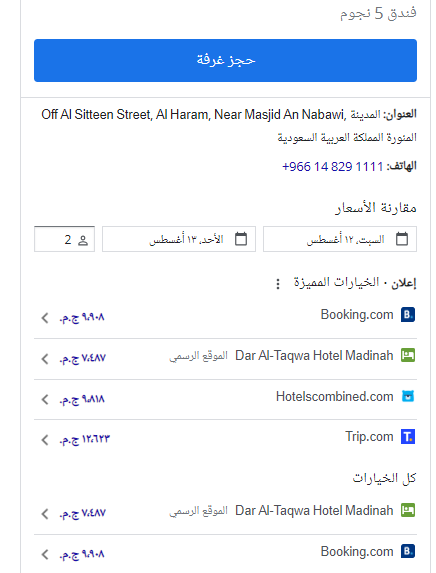This screenshot has height=573, width=436.
Task: Expand the Hotelscombined.com chevron arrow
Action: [x=45, y=399]
